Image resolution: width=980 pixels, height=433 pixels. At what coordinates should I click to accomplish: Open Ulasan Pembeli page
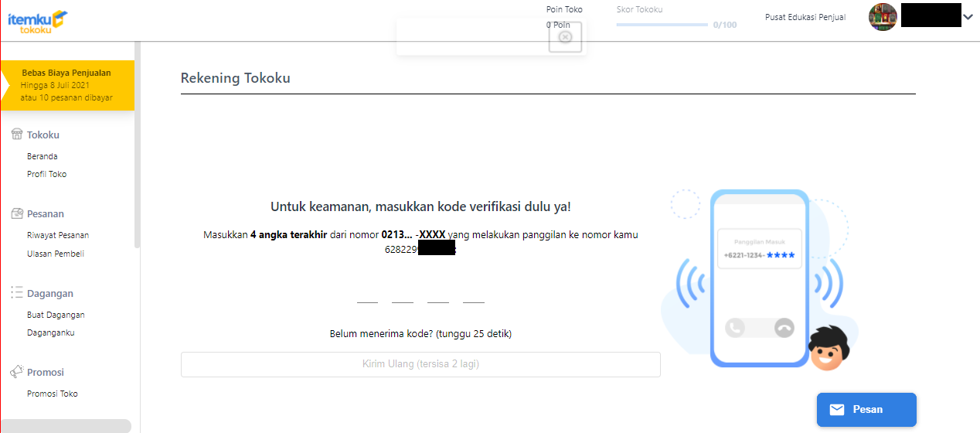(x=56, y=254)
